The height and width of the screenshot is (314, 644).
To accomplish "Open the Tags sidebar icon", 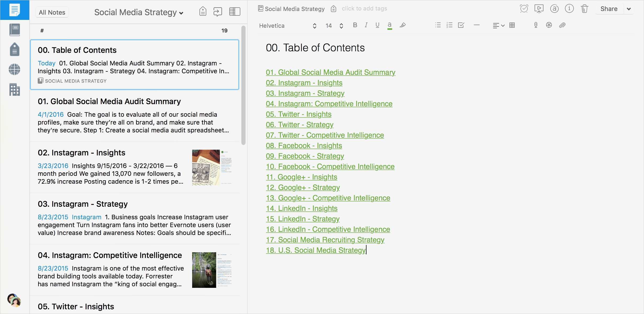I will point(15,49).
